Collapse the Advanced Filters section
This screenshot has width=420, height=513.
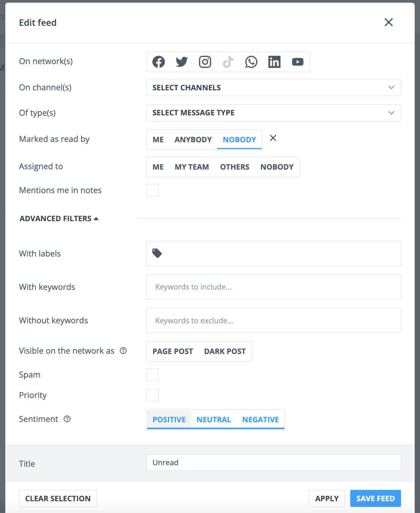[59, 219]
